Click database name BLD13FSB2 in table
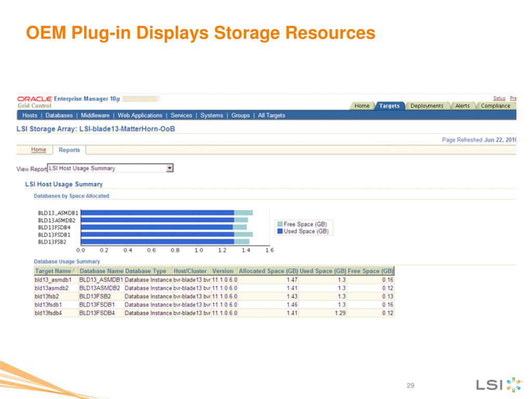532x399 pixels. click(95, 296)
